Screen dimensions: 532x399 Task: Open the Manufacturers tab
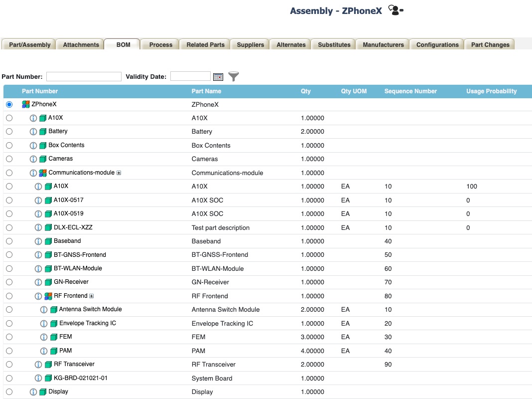pos(383,44)
